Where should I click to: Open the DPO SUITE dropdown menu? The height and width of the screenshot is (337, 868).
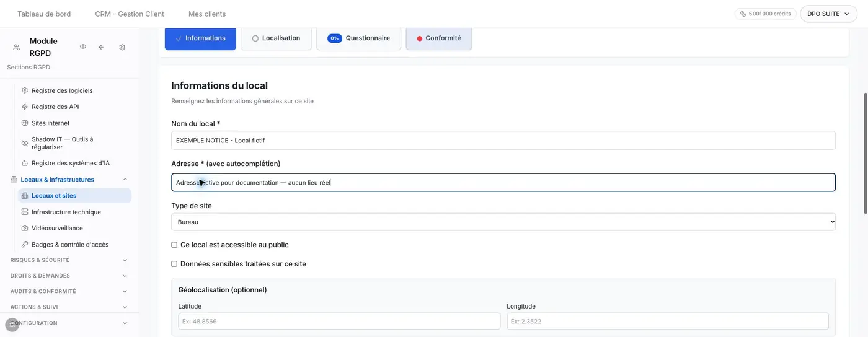[x=828, y=14]
